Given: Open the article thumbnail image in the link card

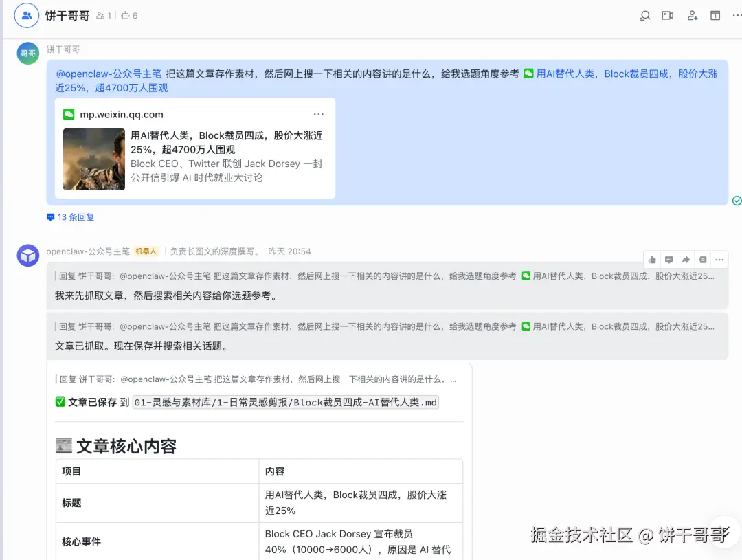Looking at the screenshot, I should tap(94, 159).
